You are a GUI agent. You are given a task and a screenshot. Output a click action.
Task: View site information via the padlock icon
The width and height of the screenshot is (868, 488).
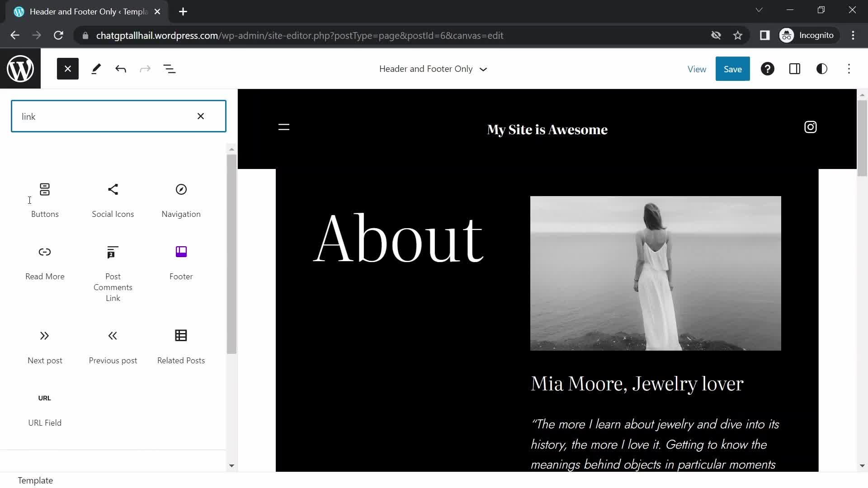[85, 35]
